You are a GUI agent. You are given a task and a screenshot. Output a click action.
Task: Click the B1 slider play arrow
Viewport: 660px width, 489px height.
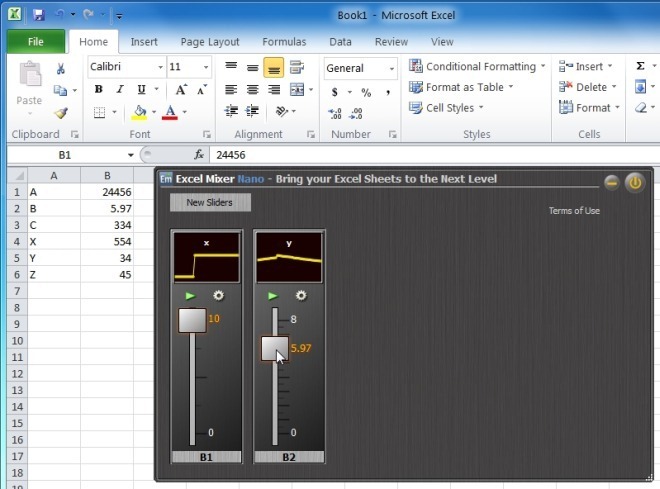pos(190,296)
